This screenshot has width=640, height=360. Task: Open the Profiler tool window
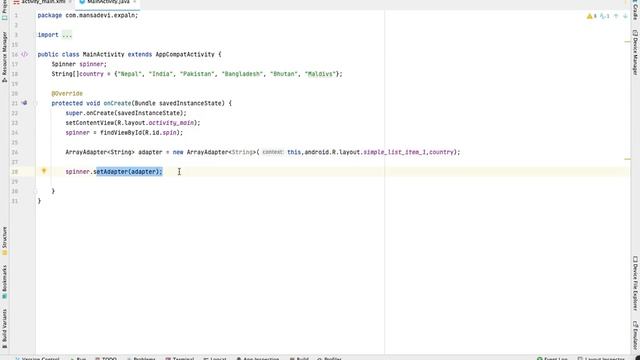click(x=329, y=358)
